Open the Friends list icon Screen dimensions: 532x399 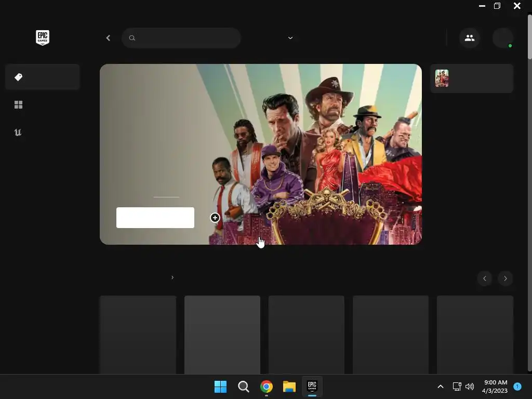[x=470, y=38]
